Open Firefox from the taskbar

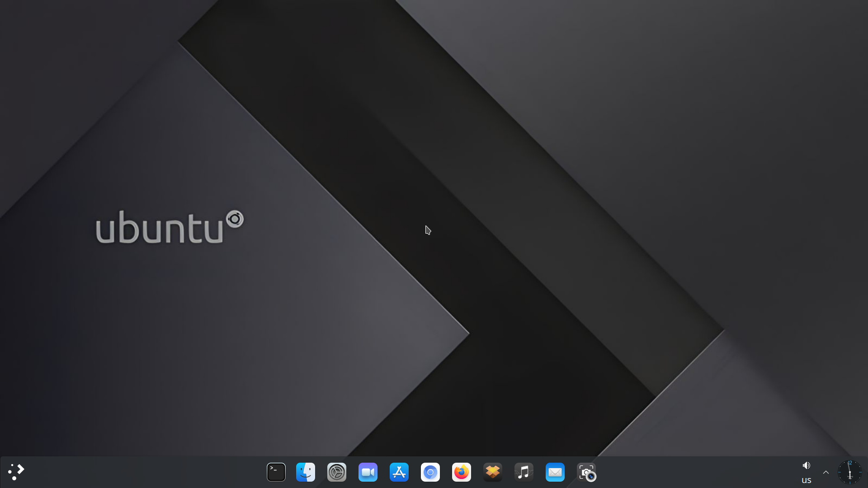tap(462, 472)
